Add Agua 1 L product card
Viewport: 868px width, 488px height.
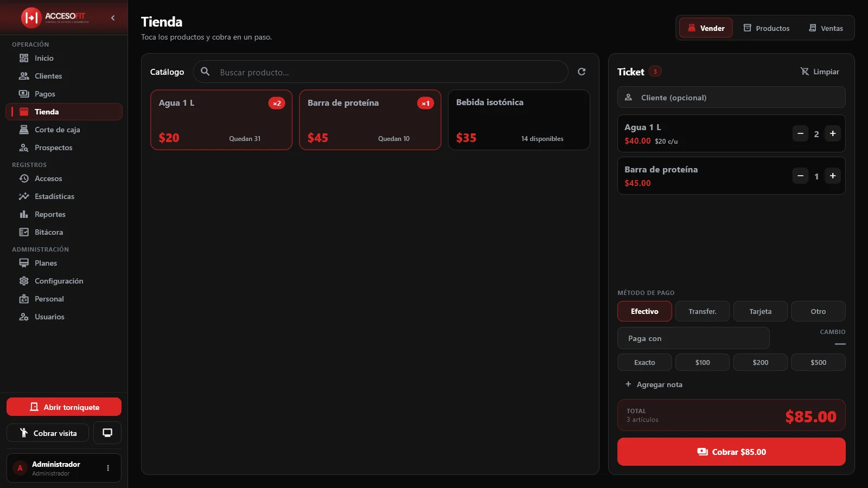[221, 120]
